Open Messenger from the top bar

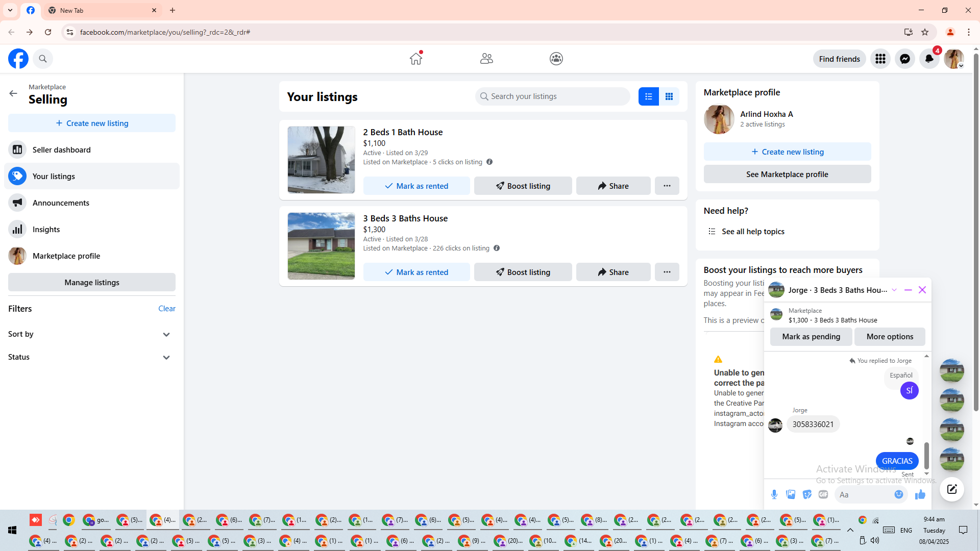(904, 59)
